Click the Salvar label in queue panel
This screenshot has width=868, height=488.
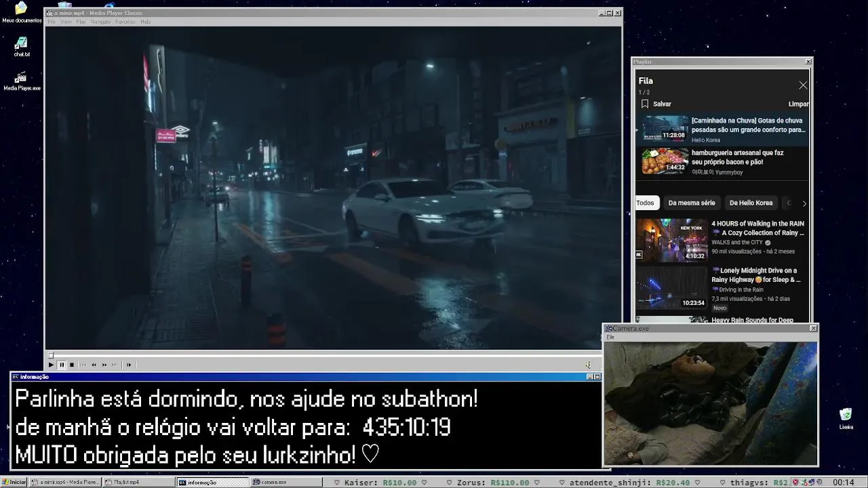point(662,104)
